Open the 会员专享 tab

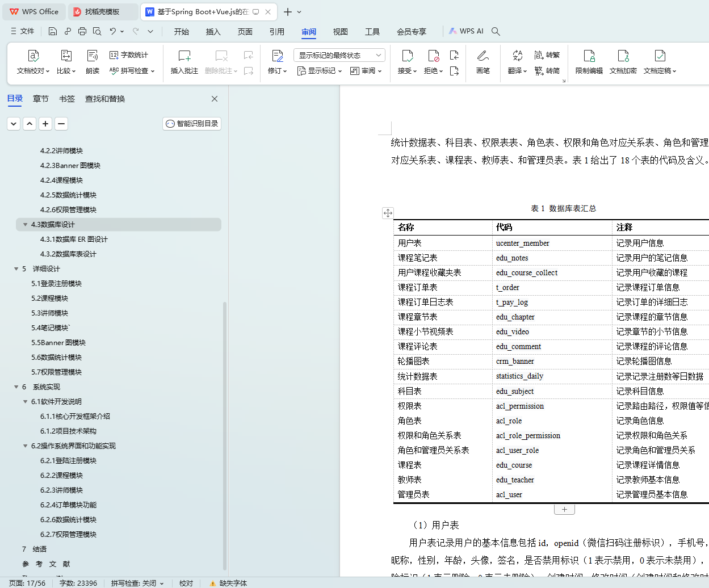pyautogui.click(x=412, y=32)
